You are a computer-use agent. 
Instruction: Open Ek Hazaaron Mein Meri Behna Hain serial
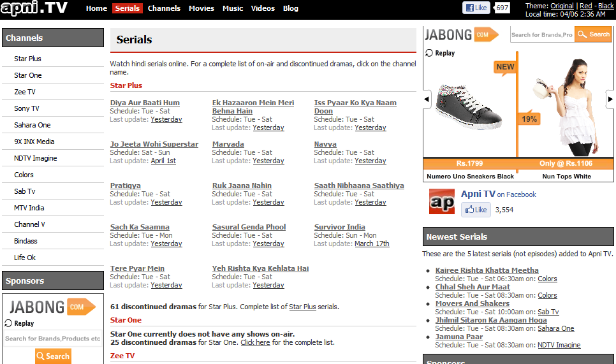tap(253, 107)
